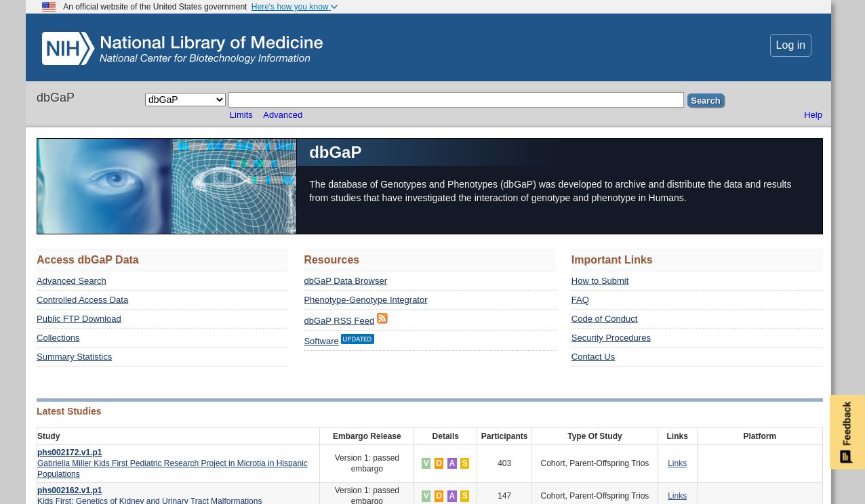Click the Details column header
Screen dimensions: 865x504
445,436
